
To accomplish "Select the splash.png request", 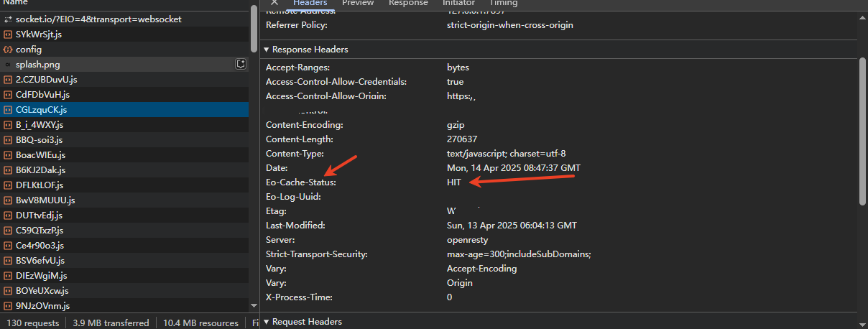I will click(124, 65).
